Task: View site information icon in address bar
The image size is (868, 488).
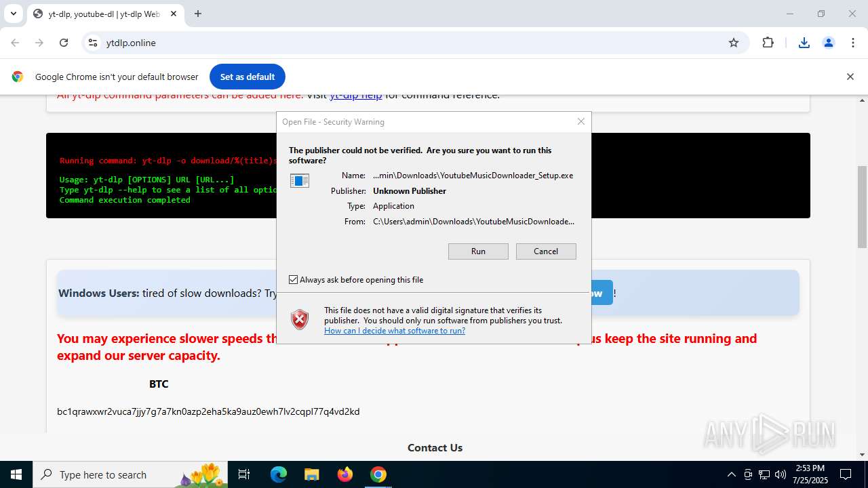Action: [x=93, y=43]
